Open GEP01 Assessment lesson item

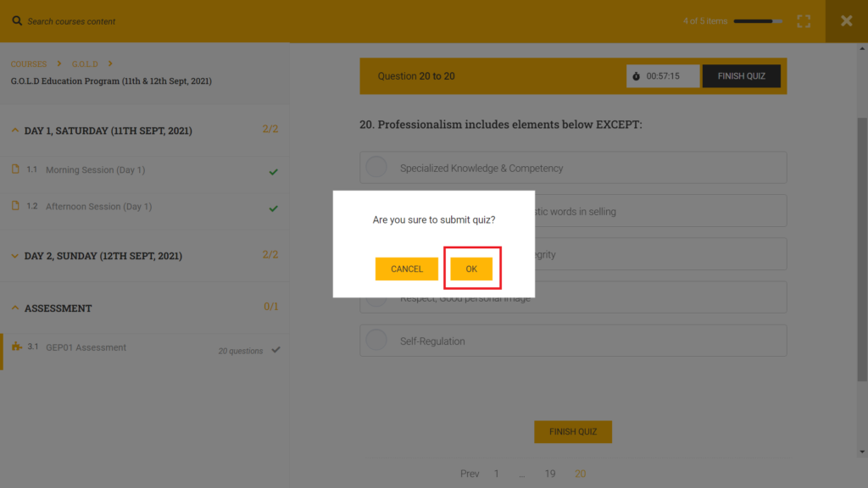86,347
